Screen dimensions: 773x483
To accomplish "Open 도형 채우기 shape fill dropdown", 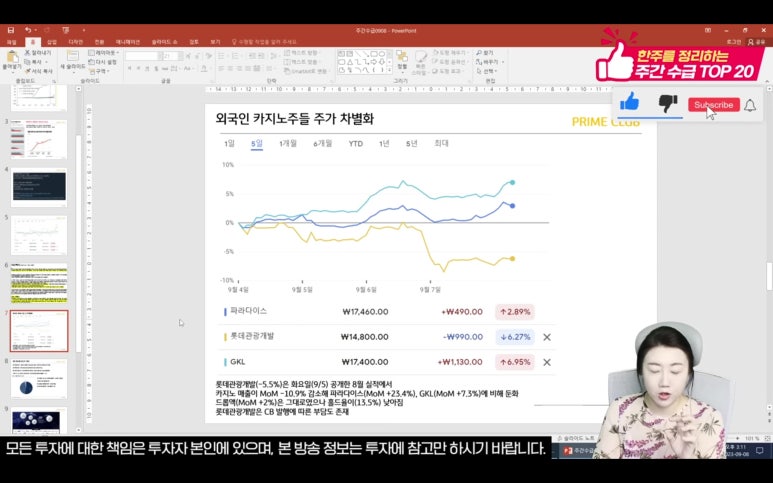I will (x=450, y=53).
